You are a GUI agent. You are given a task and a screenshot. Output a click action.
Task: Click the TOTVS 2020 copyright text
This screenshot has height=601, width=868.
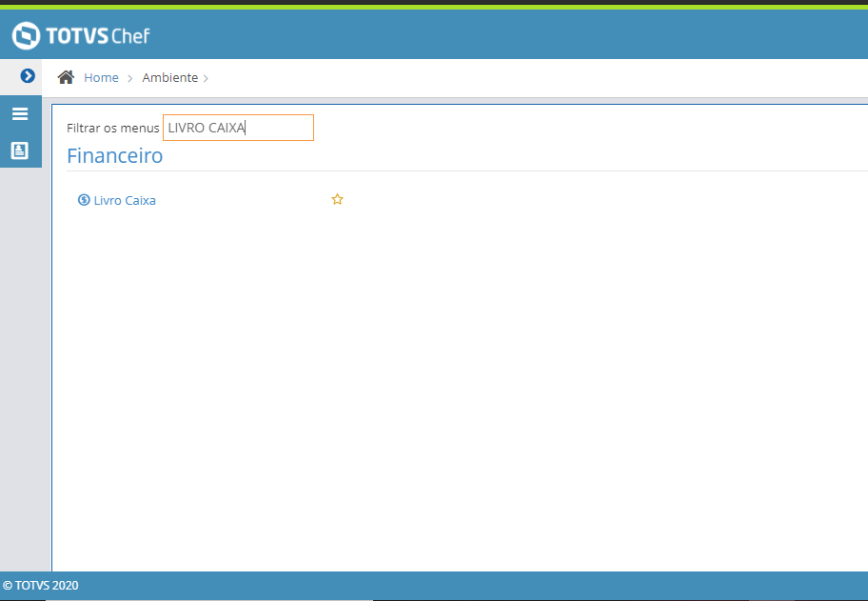40,586
